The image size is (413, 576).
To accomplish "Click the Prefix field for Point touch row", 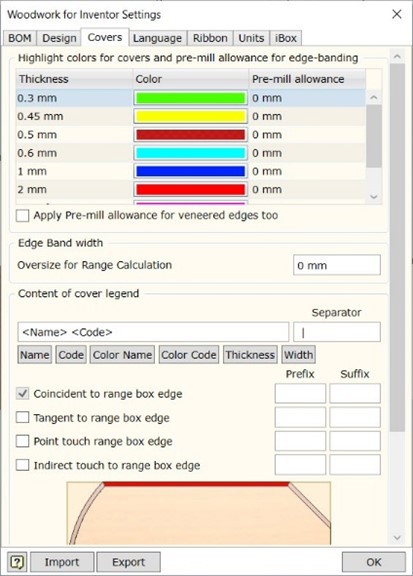I will coord(300,441).
